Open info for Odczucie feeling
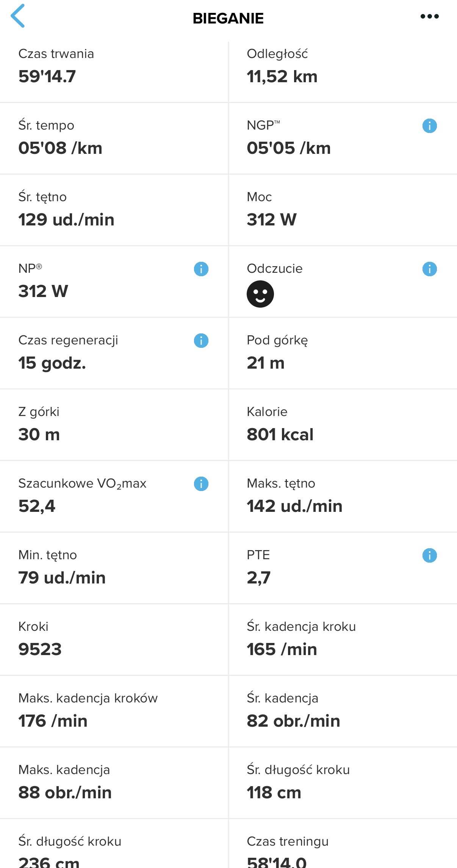This screenshot has height=868, width=457. pyautogui.click(x=429, y=269)
